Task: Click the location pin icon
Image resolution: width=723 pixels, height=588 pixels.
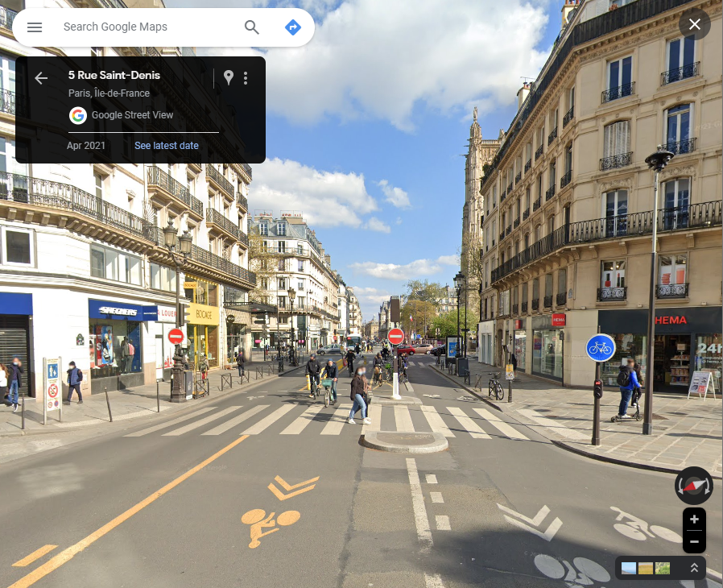Action: 229,78
